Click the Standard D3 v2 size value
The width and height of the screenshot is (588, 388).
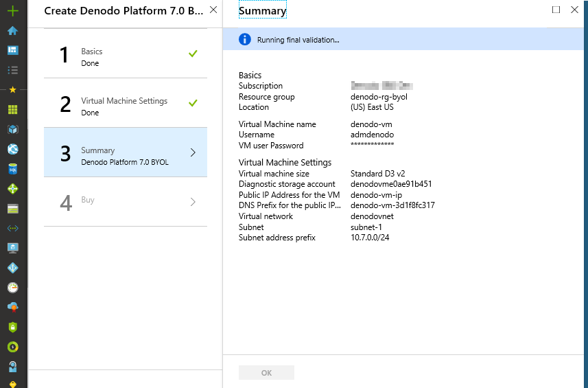[377, 174]
